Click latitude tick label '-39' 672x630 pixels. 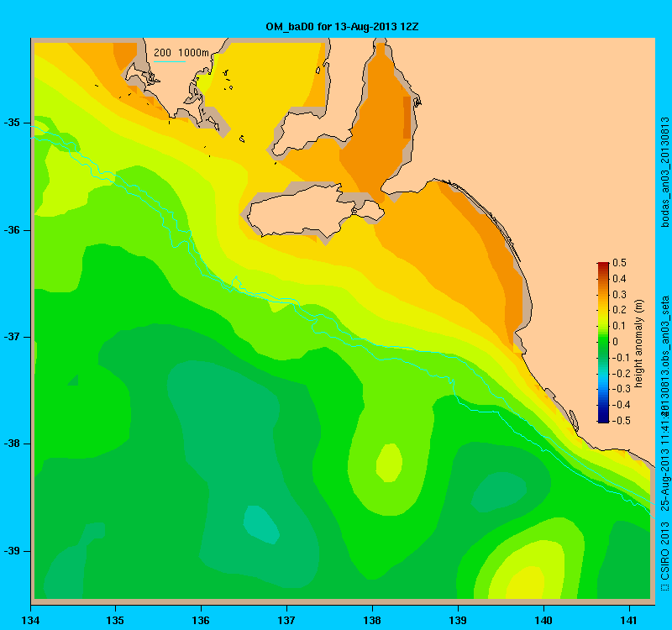click(12, 551)
